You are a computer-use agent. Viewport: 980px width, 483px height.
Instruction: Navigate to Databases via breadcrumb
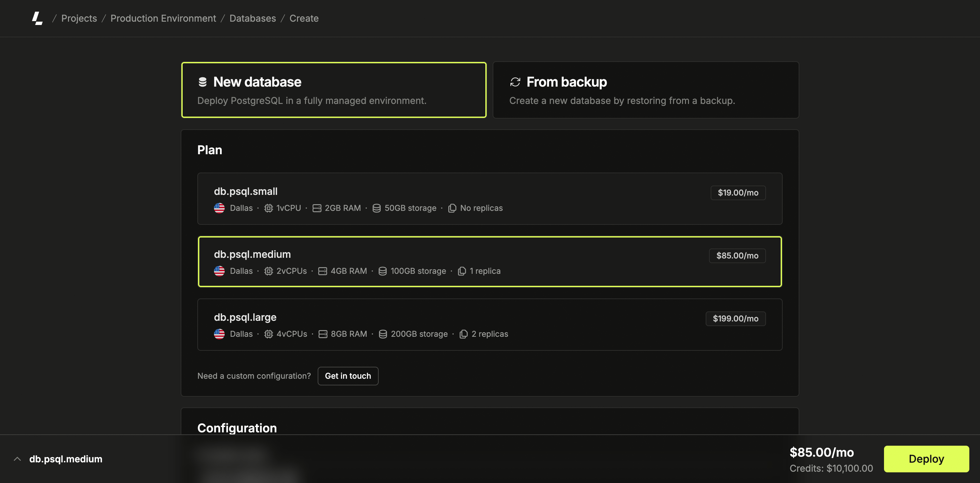pyautogui.click(x=252, y=18)
